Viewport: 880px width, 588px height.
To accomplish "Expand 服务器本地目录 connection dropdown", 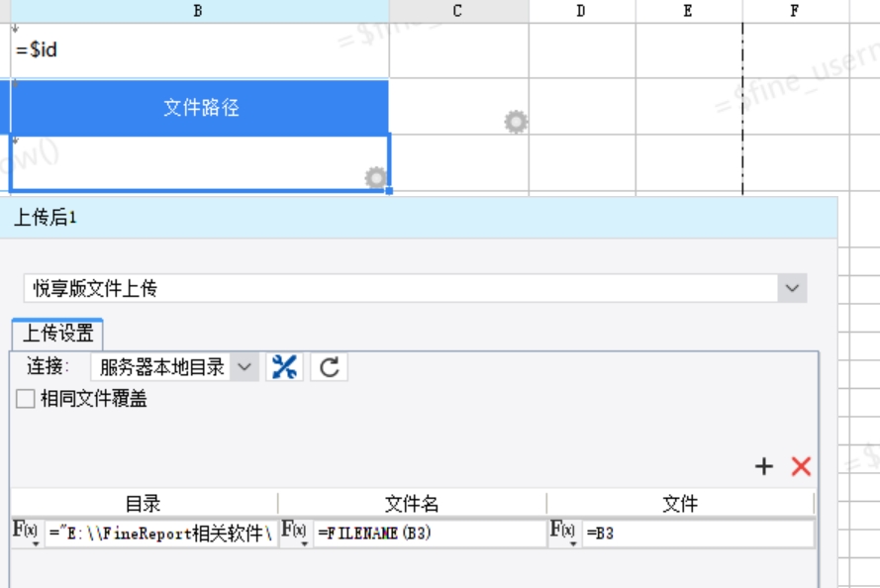I will pos(244,367).
